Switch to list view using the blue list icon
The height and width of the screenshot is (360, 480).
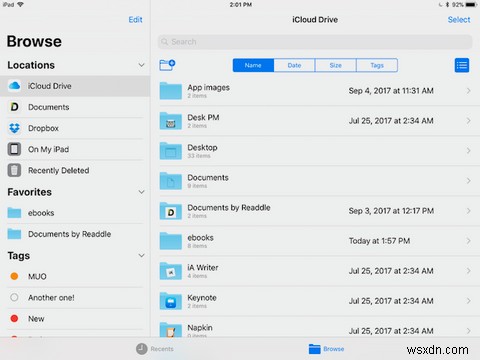[x=462, y=65]
